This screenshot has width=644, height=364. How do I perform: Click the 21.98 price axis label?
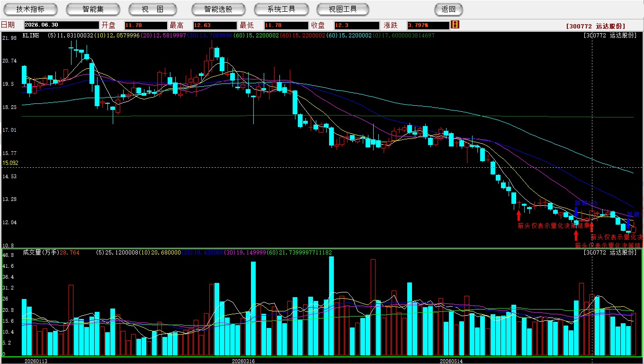pyautogui.click(x=9, y=38)
